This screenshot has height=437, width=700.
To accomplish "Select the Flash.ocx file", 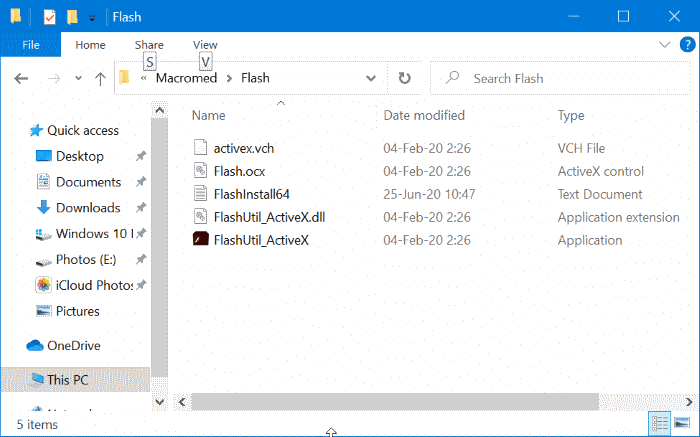I will (239, 171).
